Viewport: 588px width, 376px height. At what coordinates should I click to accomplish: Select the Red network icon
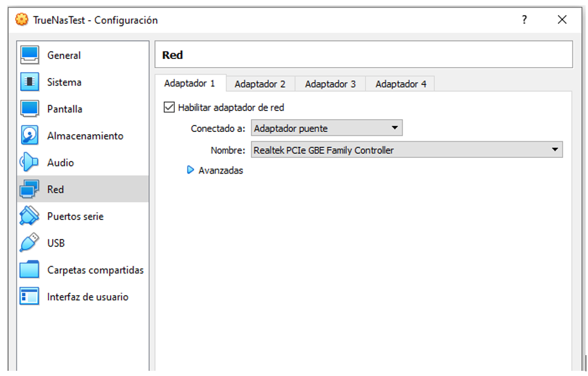30,189
